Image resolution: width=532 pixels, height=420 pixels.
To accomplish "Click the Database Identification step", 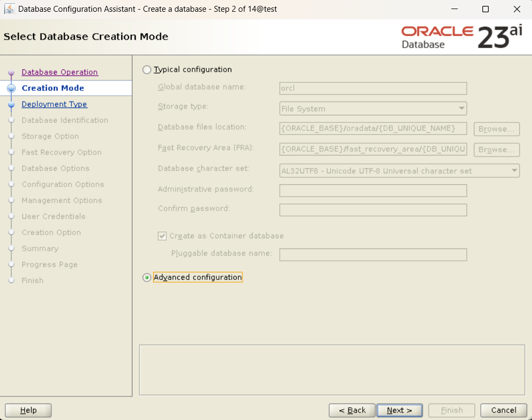I will point(65,120).
